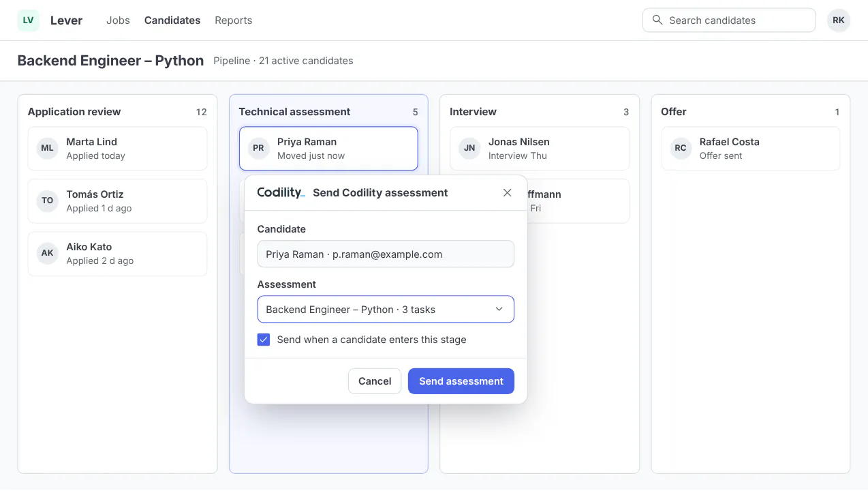Click the Assessment dropdown chevron arrow
The image size is (868, 491).
pos(499,309)
